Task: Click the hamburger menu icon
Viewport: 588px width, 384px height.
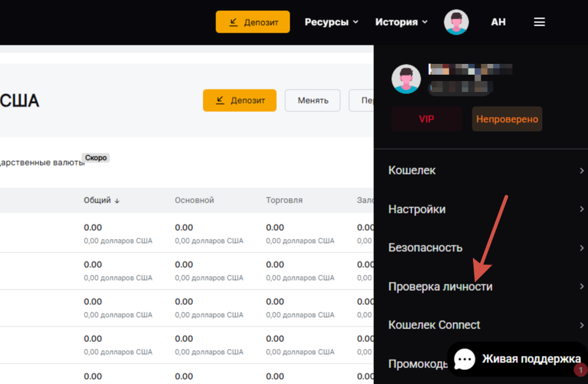Action: tap(539, 22)
